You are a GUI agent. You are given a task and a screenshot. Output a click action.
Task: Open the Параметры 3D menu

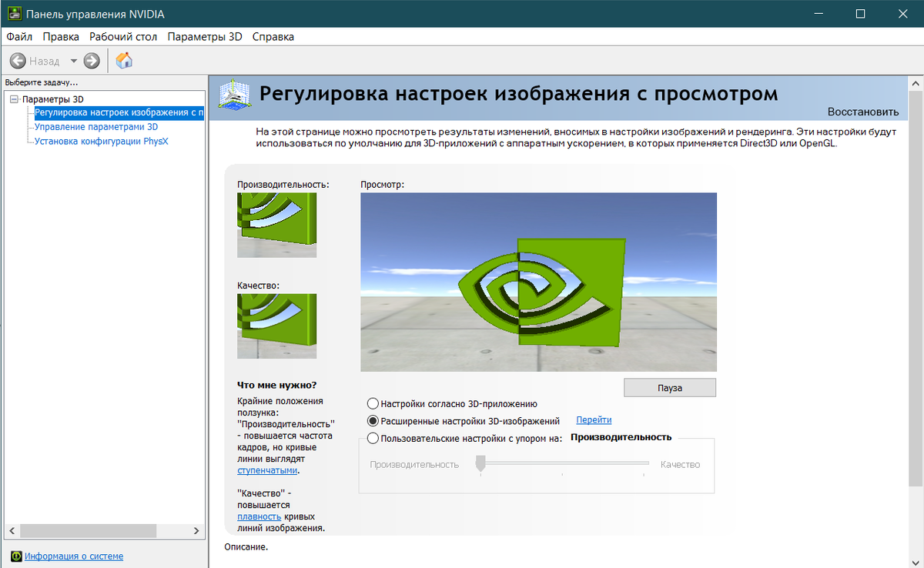pyautogui.click(x=205, y=37)
